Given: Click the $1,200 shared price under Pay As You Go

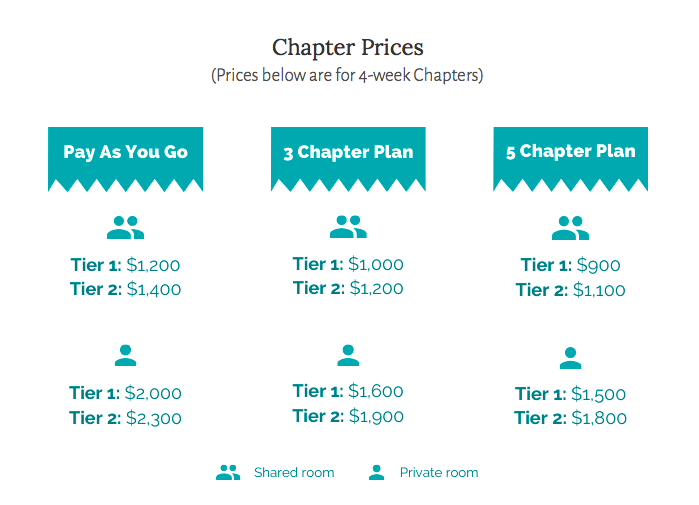Looking at the screenshot, I should point(153,265).
